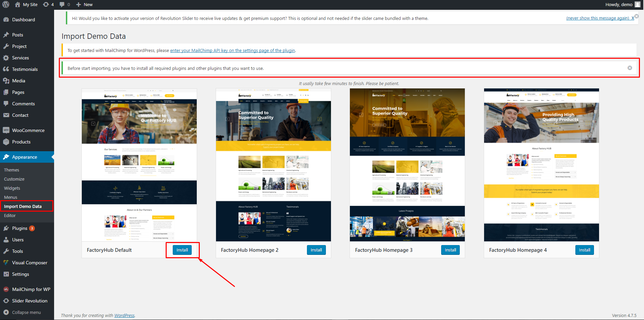
Task: Open the WooCommerce menu
Action: tap(28, 130)
